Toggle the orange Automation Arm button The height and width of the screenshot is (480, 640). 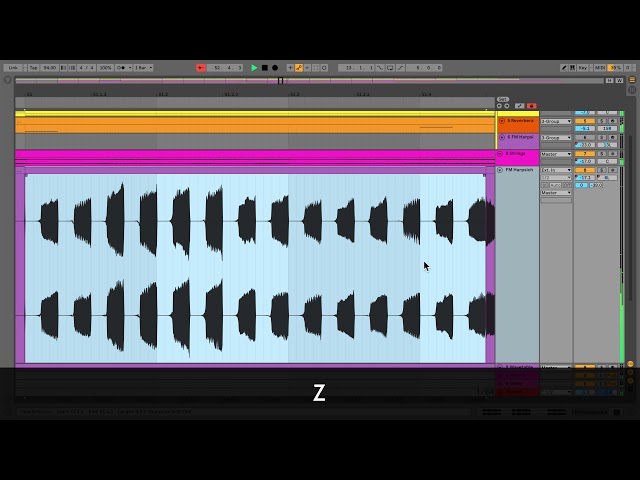point(299,68)
